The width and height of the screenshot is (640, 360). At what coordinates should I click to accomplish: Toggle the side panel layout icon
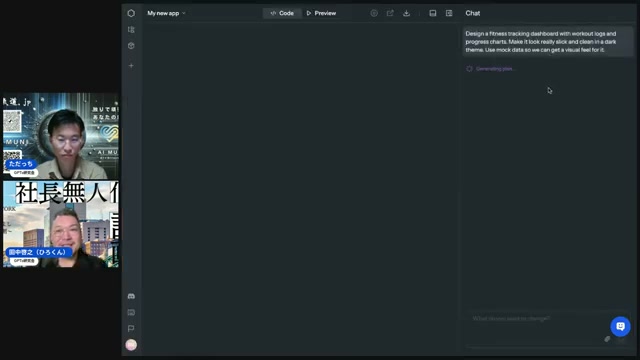(x=449, y=13)
